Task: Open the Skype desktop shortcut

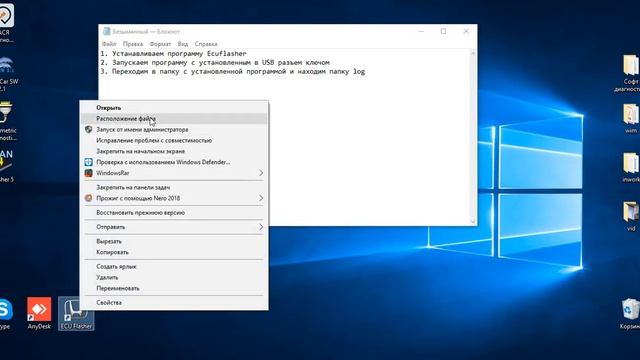Action: tap(6, 313)
